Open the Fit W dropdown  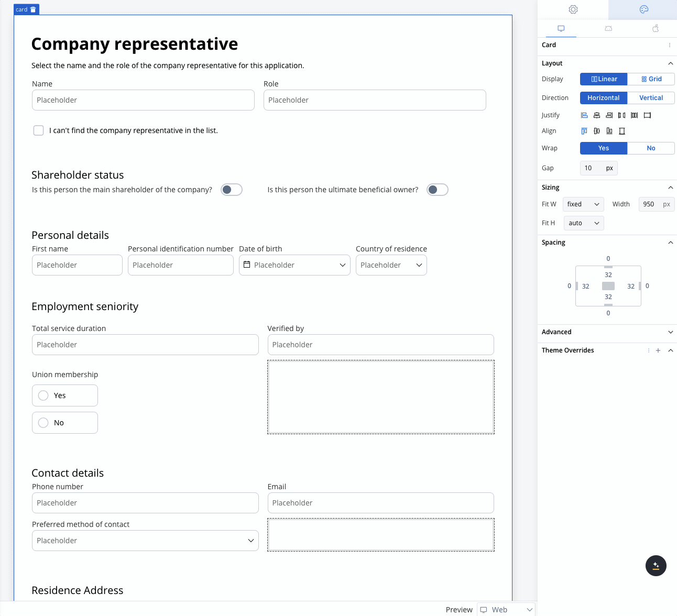point(584,204)
